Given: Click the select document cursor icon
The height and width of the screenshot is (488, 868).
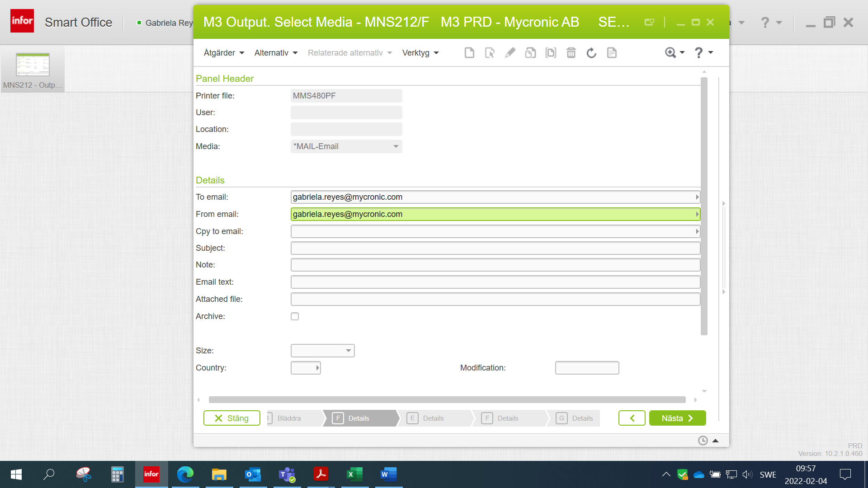Looking at the screenshot, I should click(x=490, y=53).
